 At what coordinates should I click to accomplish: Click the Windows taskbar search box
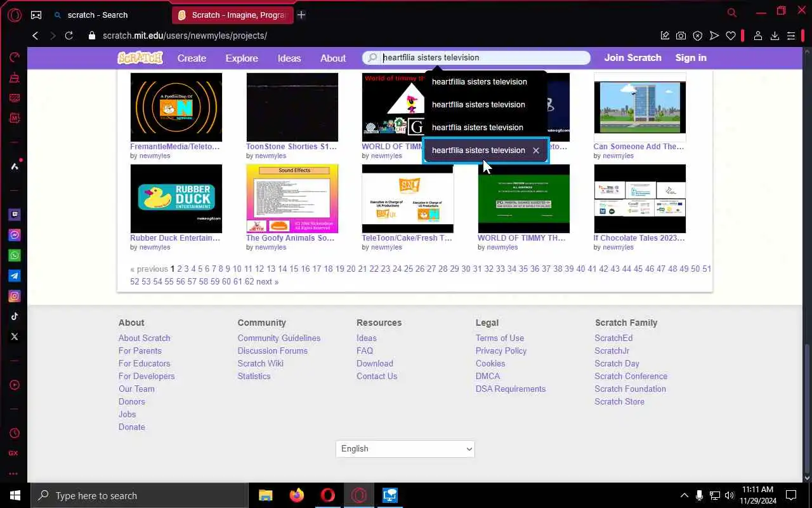140,495
